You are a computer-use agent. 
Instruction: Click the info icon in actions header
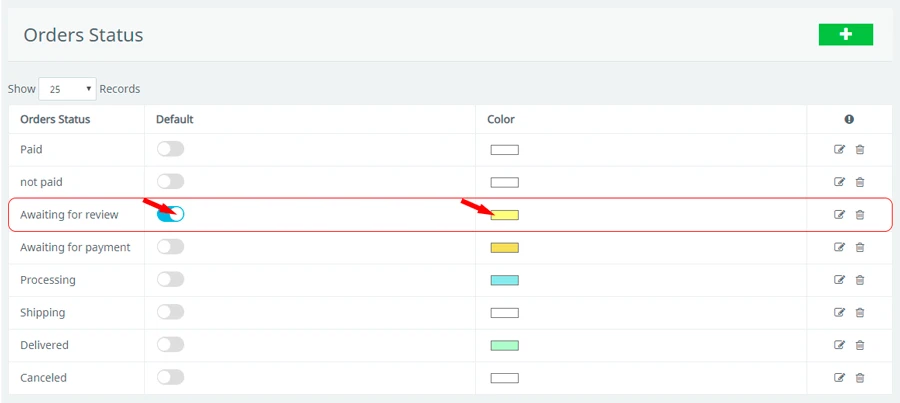(849, 119)
